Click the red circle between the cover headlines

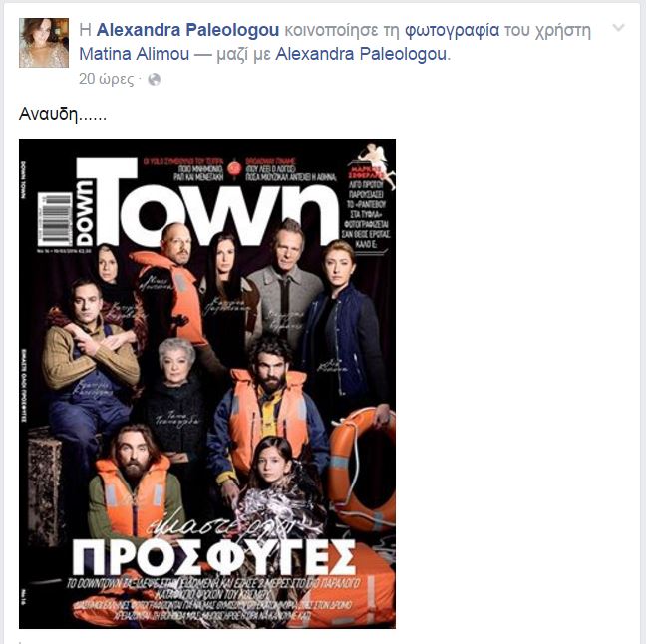(x=235, y=168)
